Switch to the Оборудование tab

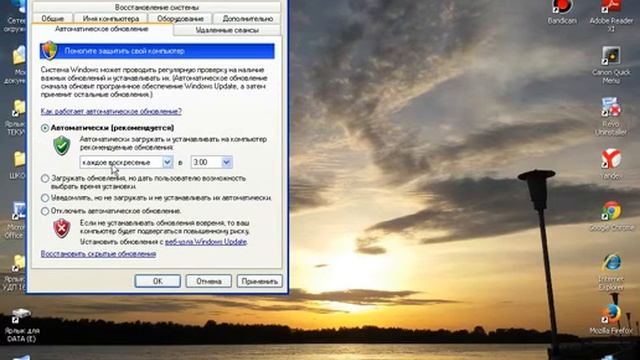[x=180, y=19]
